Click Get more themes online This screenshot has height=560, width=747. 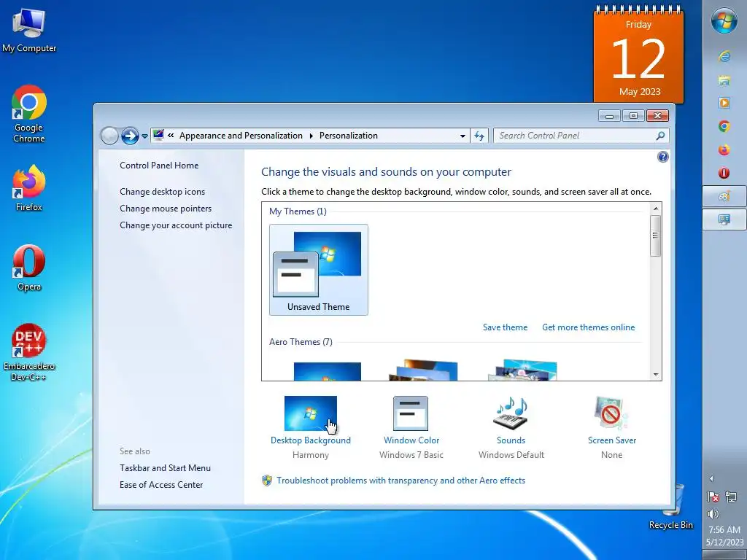pos(589,327)
